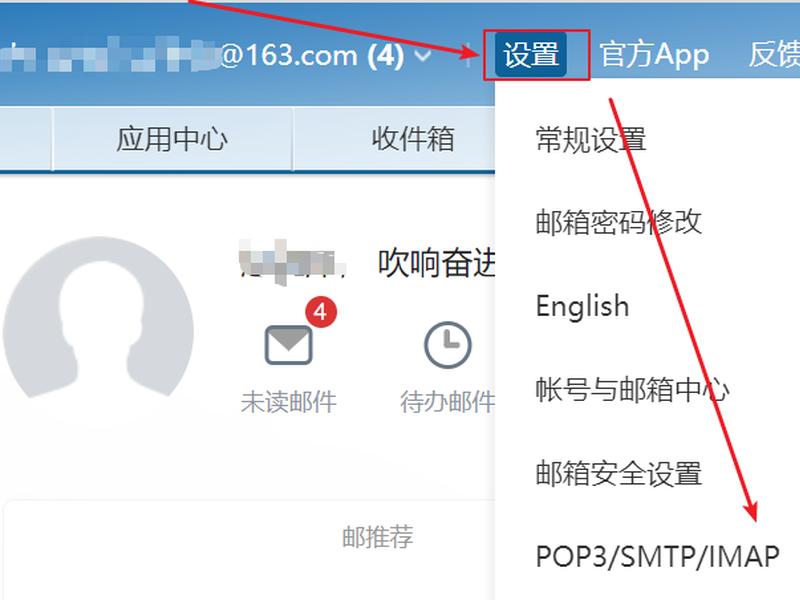Click the 邮推荐 section heading
The height and width of the screenshot is (600, 800).
point(378,537)
